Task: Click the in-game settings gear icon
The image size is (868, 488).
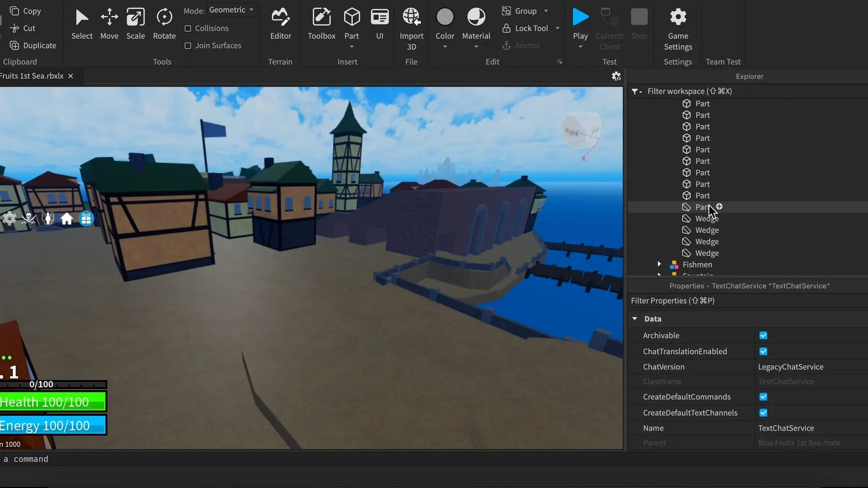Action: tap(10, 219)
